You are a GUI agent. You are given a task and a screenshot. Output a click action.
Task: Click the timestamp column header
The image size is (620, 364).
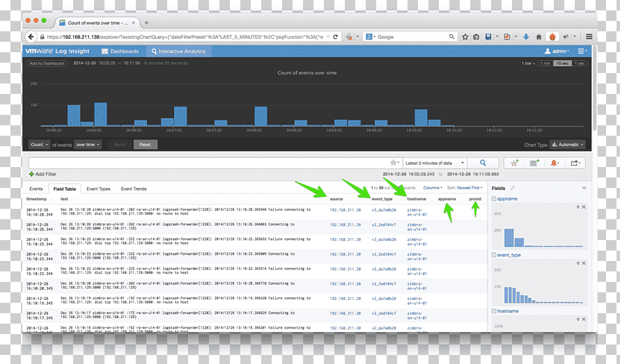36,199
